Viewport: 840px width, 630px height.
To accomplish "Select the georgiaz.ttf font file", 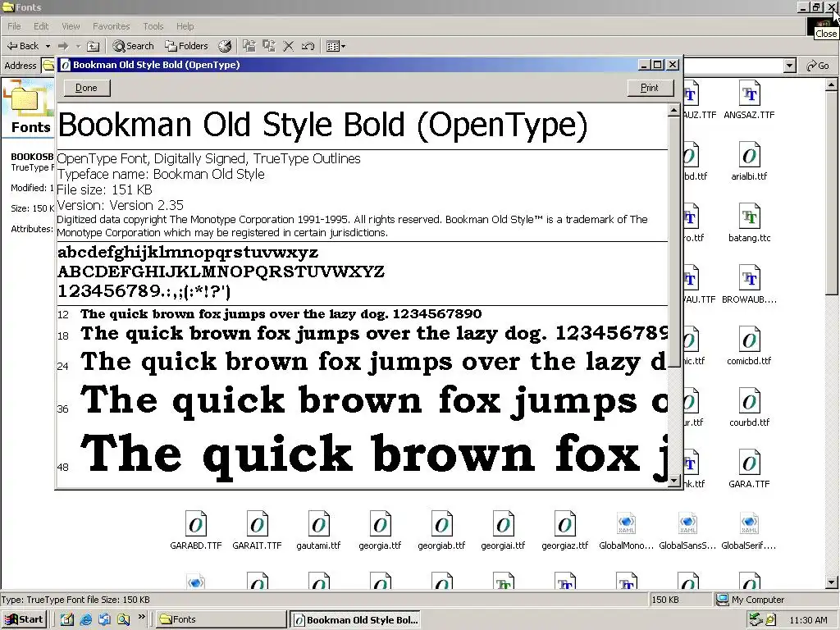I will tap(564, 531).
